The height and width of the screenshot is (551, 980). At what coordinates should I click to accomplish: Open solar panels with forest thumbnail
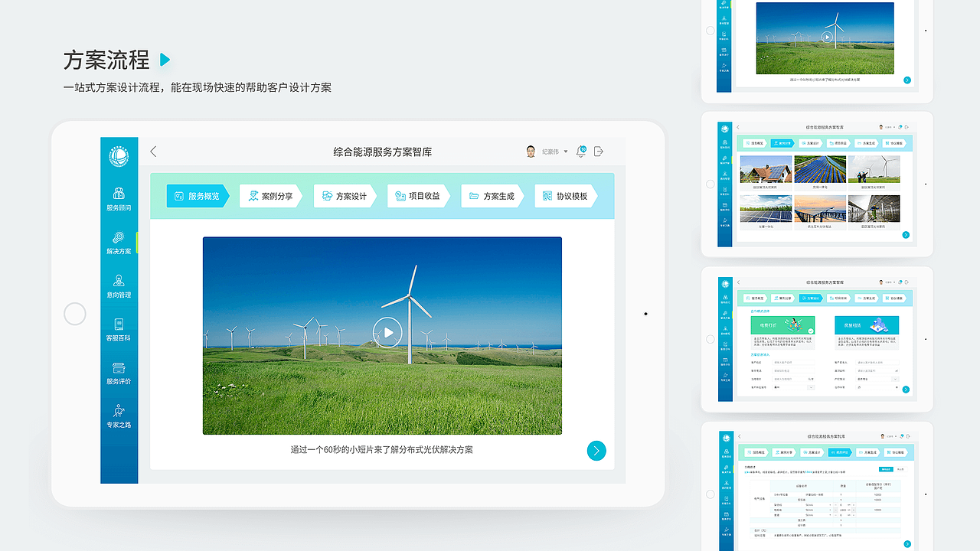(x=766, y=210)
